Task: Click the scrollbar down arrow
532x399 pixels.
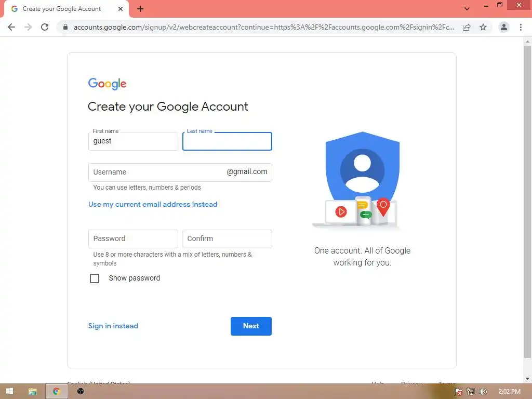Action: 528,379
